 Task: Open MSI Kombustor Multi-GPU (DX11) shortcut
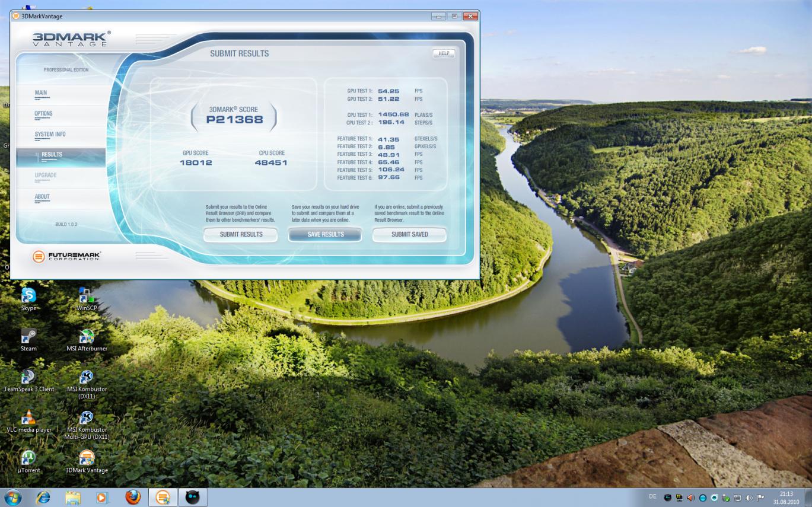click(x=87, y=424)
